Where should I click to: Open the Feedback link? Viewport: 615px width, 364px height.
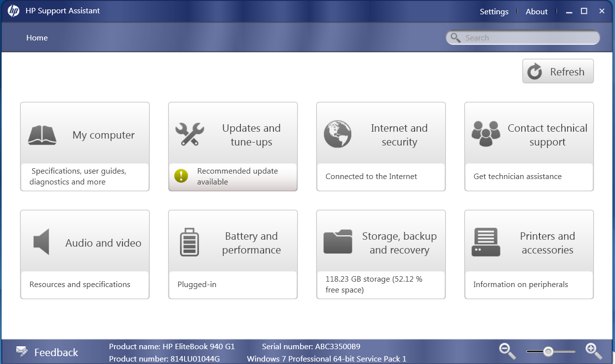(x=56, y=352)
